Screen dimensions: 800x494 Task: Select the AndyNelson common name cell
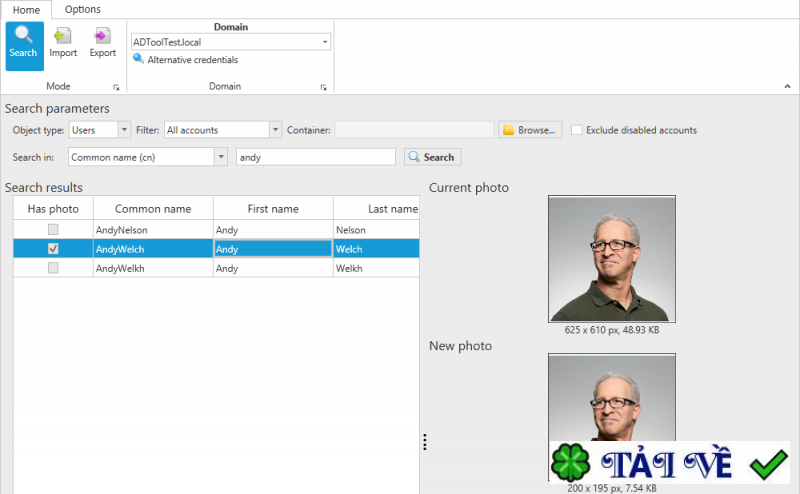153,230
